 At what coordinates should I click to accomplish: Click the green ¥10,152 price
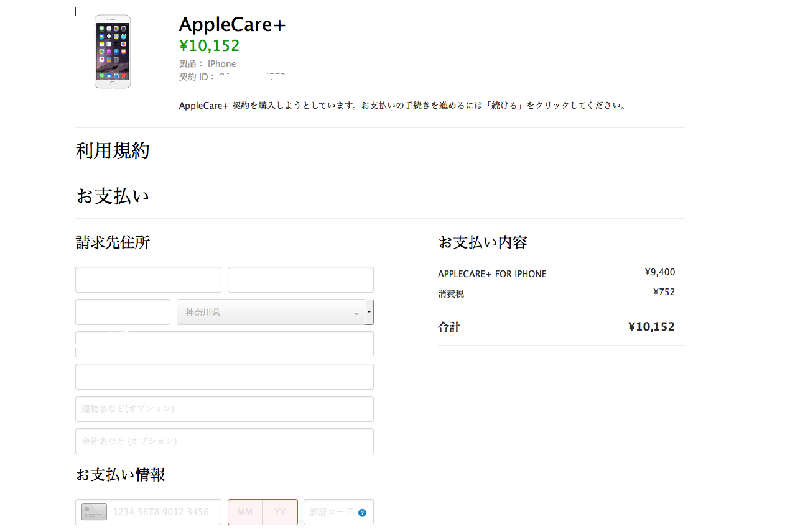point(209,46)
